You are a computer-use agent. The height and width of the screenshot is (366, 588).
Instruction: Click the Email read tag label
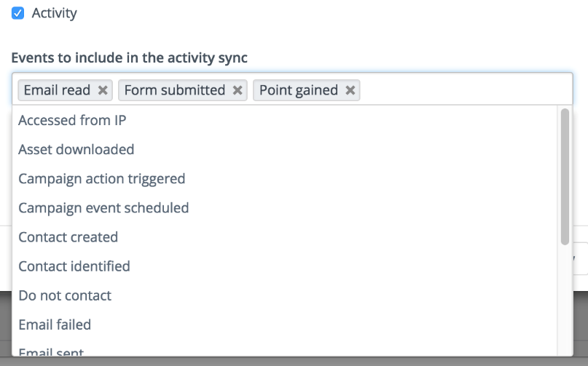(x=57, y=90)
